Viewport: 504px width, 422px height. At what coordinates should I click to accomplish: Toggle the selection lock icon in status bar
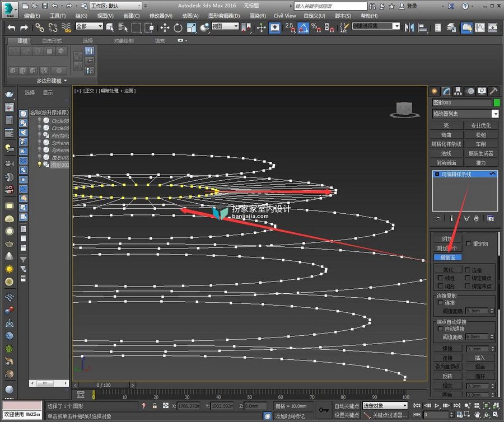(155, 406)
